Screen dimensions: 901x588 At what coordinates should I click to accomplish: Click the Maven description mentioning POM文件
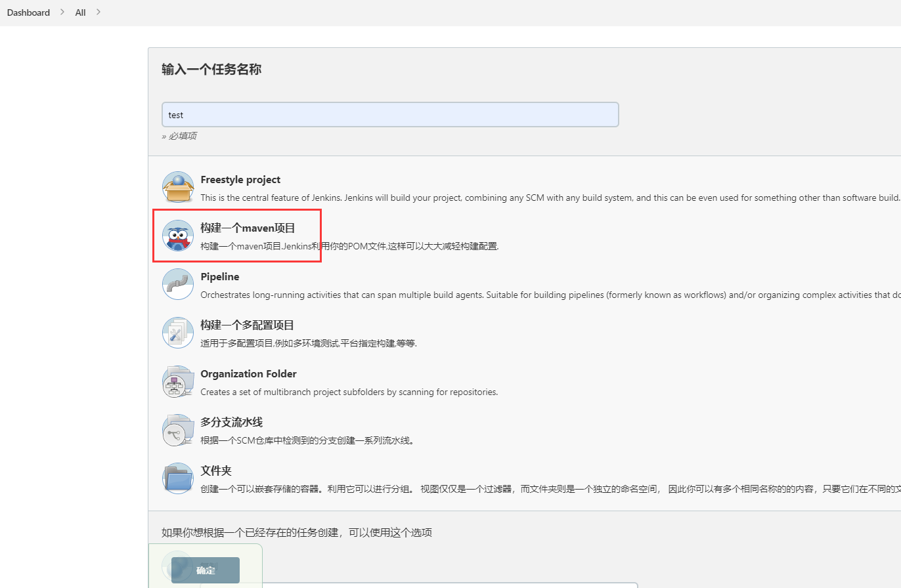349,246
